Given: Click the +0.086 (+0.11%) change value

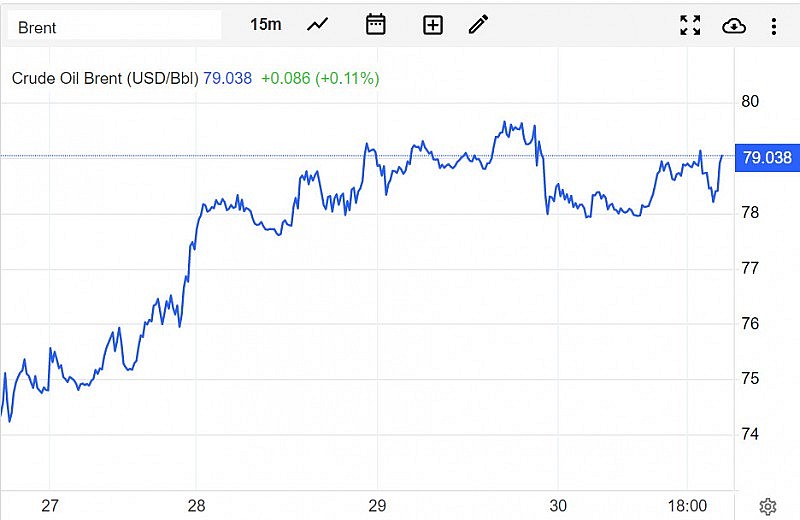Looking at the screenshot, I should [x=320, y=77].
